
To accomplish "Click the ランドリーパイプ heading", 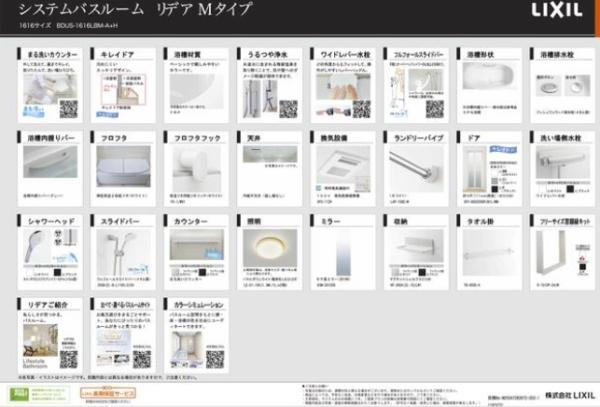I will point(419,138).
